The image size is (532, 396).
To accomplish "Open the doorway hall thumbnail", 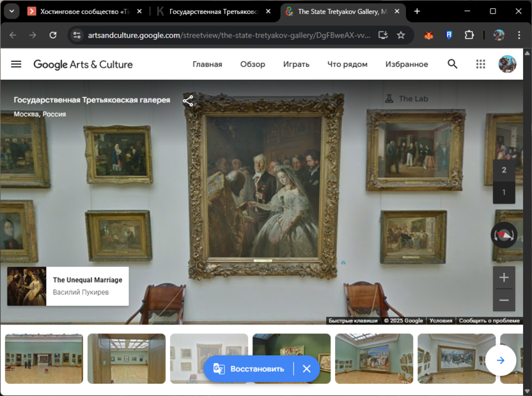I will (x=127, y=359).
